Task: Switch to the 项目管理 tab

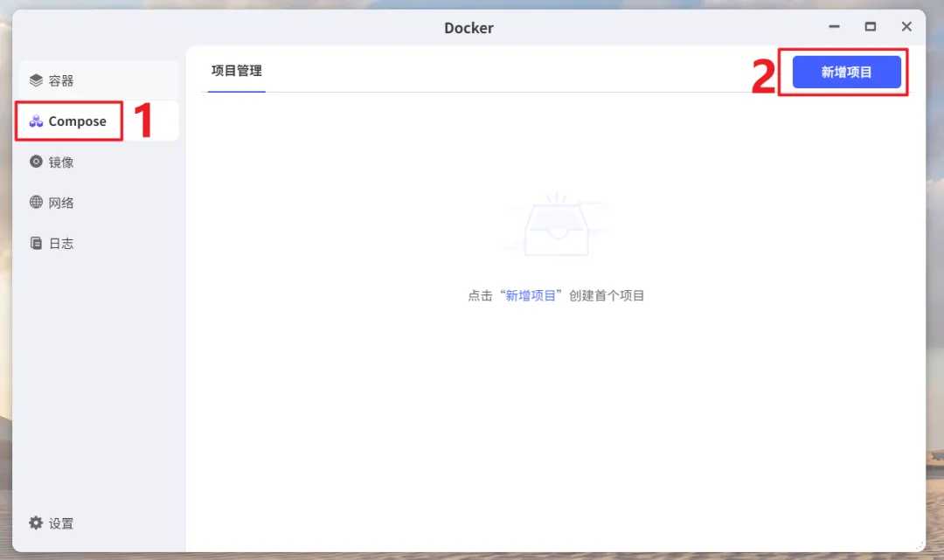Action: 237,71
